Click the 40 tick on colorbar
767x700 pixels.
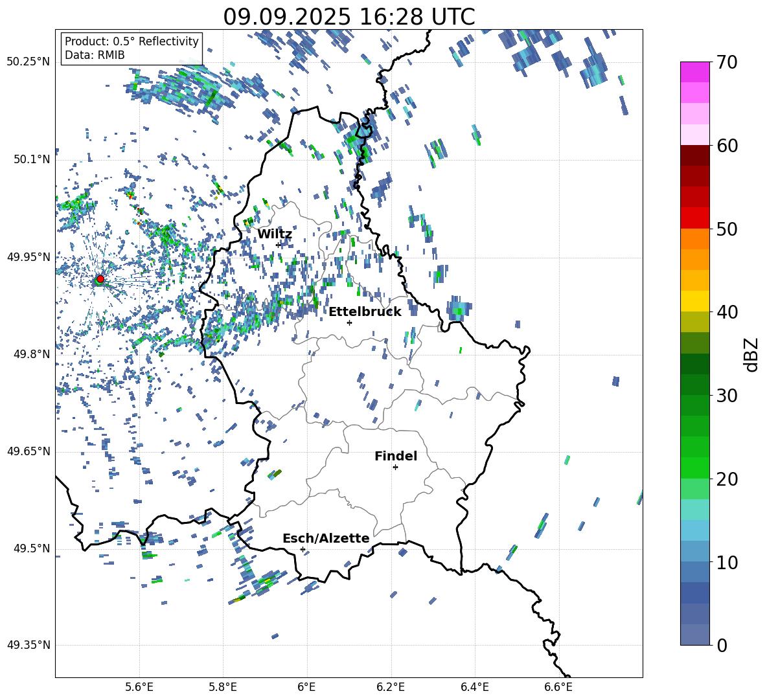(x=727, y=312)
